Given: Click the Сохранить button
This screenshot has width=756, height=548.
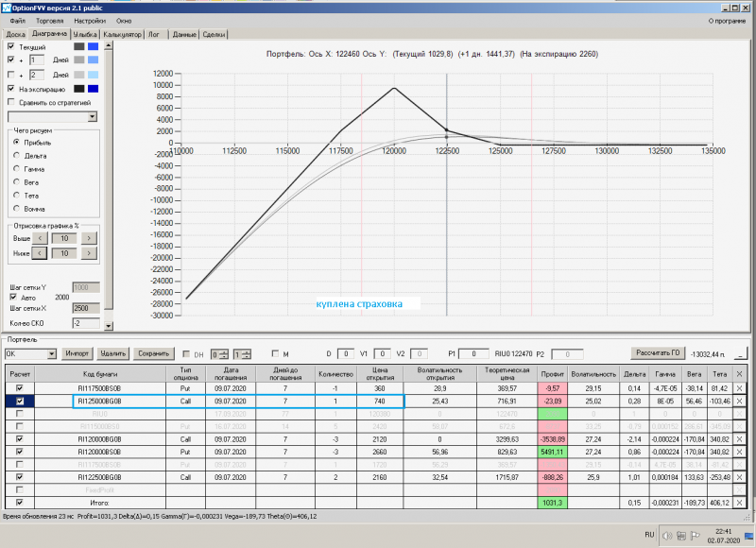Looking at the screenshot, I should click(153, 353).
